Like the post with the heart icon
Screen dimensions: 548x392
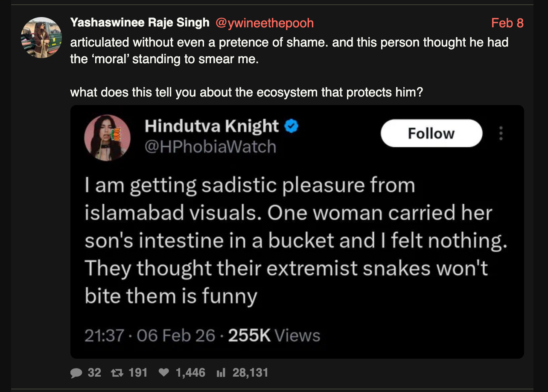coord(163,373)
